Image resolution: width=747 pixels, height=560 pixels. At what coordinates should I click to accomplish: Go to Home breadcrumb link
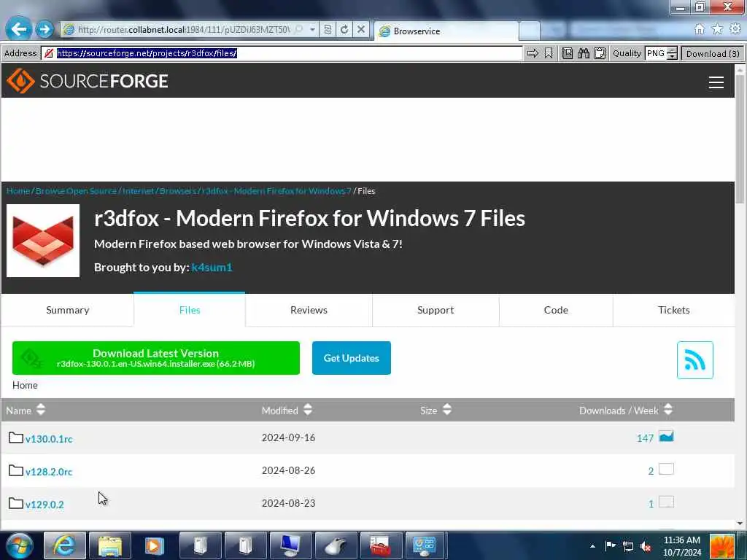coord(18,191)
